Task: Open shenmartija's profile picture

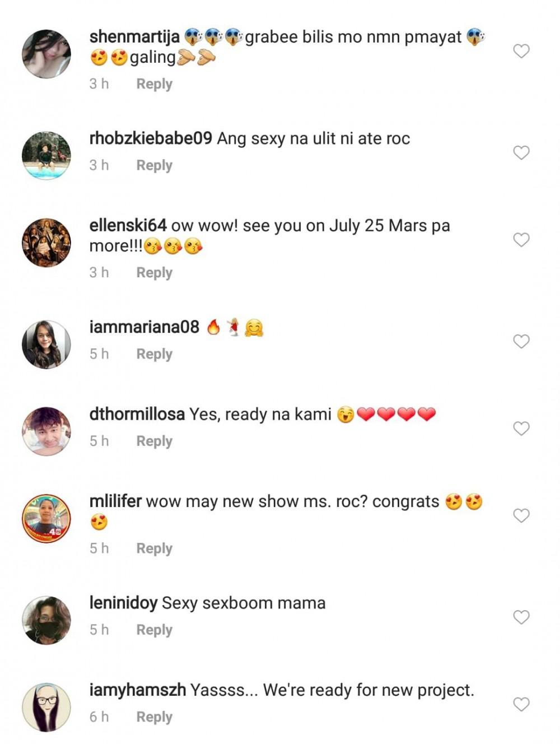Action: (x=46, y=54)
